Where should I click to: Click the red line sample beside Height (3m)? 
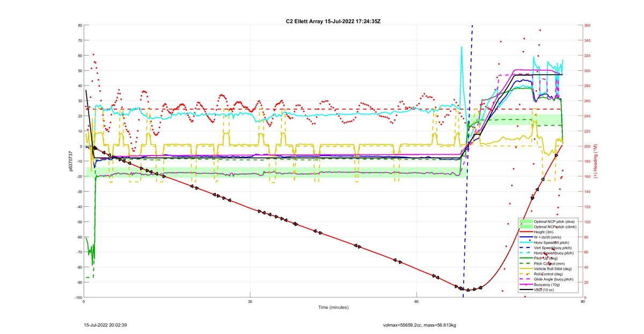pos(526,232)
